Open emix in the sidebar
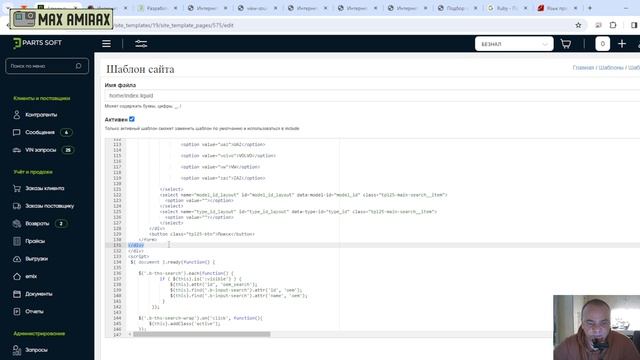Image resolution: width=640 pixels, height=360 pixels. (31, 276)
